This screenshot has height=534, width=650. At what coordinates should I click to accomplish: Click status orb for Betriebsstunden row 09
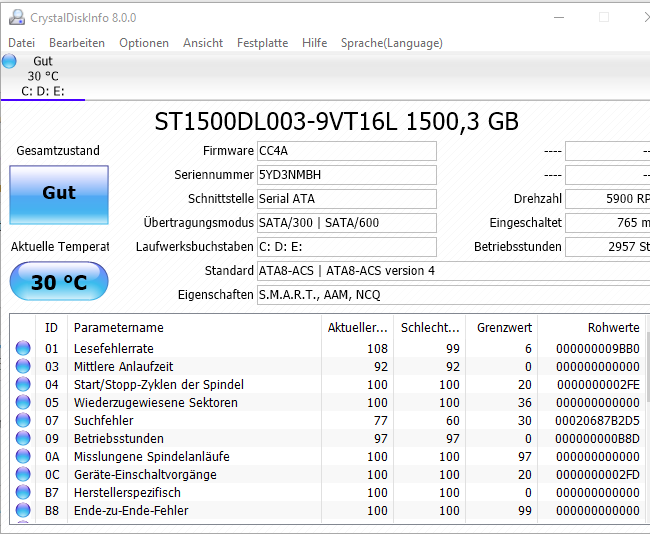[x=23, y=438]
